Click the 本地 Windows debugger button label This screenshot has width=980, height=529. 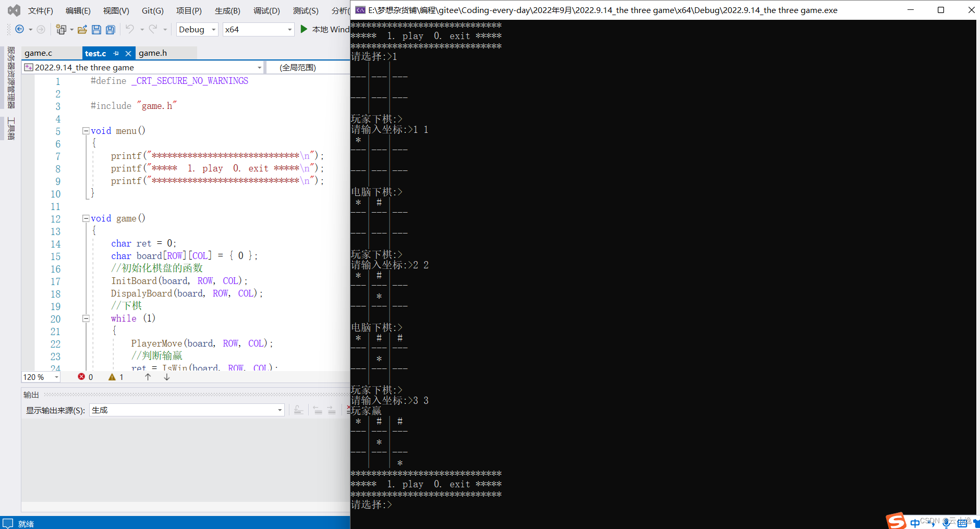pos(331,30)
